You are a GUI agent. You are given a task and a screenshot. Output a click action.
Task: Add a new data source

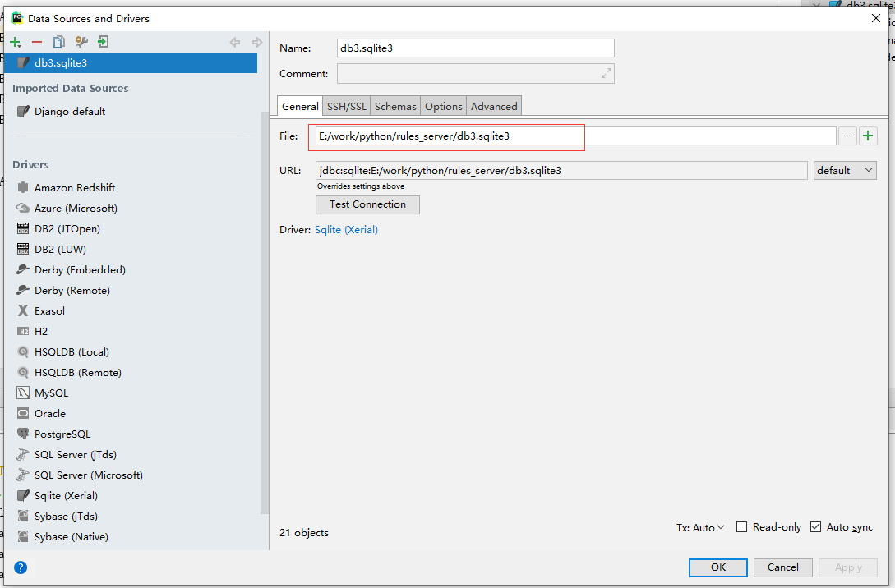[x=15, y=41]
